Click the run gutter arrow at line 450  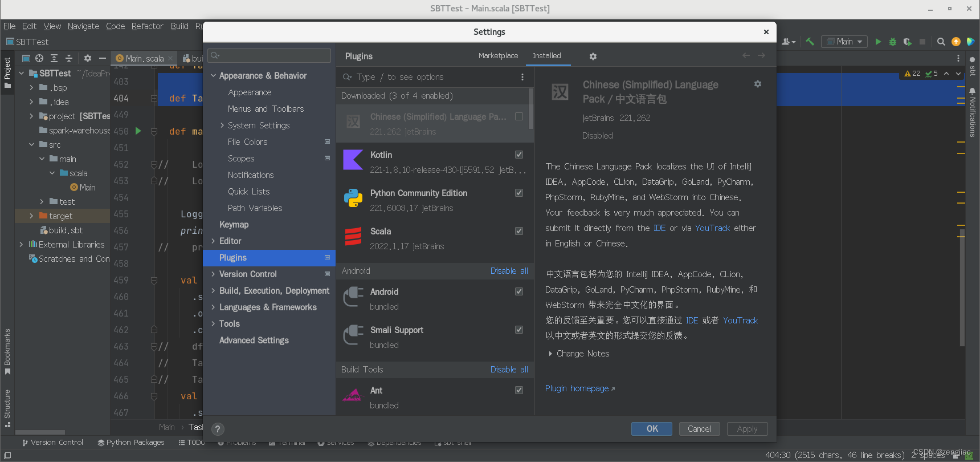138,131
